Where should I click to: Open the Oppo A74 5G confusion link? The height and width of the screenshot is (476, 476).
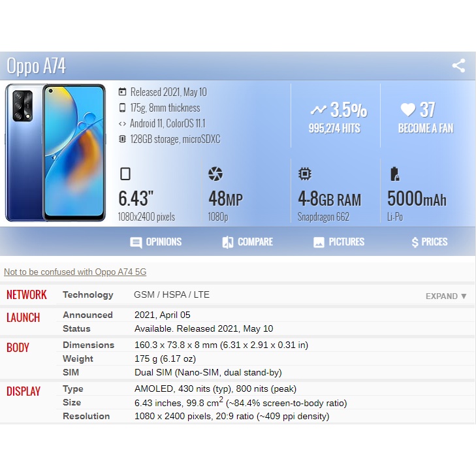pyautogui.click(x=75, y=272)
